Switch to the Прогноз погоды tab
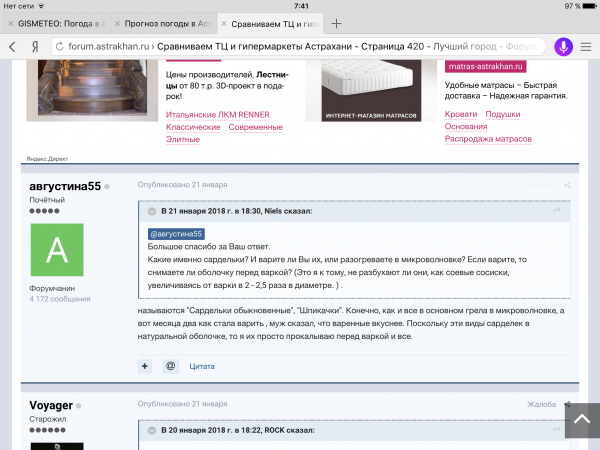Image resolution: width=600 pixels, height=450 pixels. tap(164, 24)
